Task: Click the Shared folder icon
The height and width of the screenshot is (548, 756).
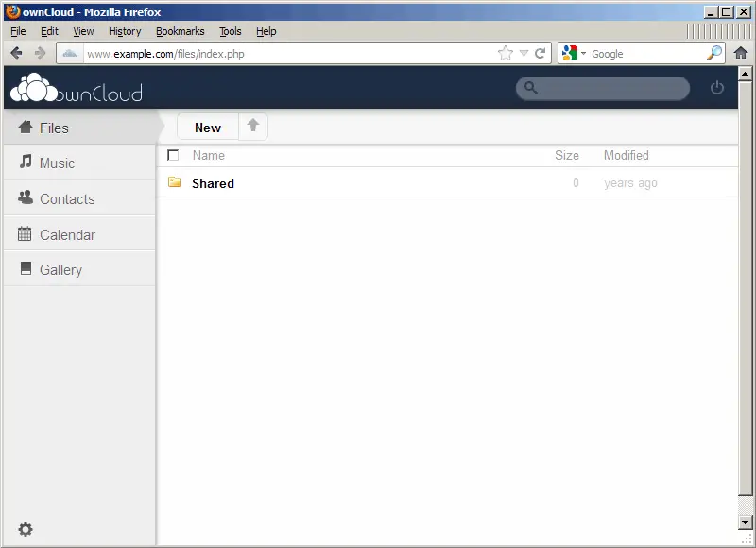Action: tap(175, 182)
